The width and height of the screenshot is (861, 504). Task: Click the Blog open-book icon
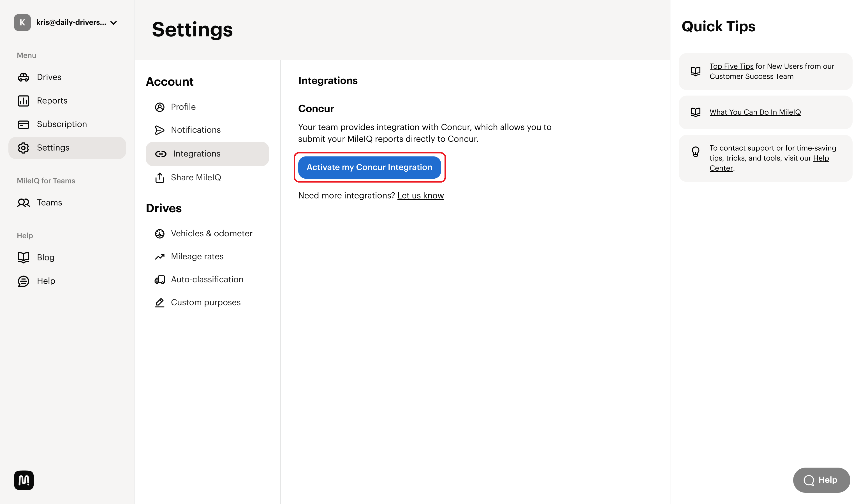[23, 257]
